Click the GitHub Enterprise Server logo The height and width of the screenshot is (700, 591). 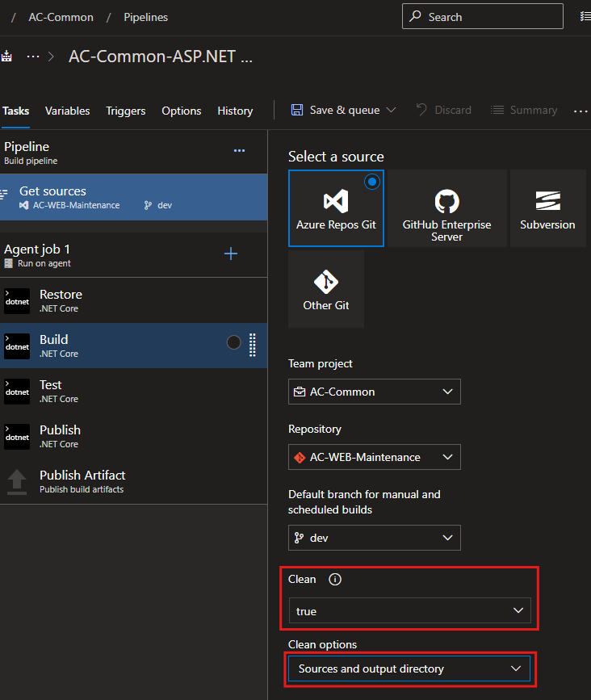pos(446,201)
